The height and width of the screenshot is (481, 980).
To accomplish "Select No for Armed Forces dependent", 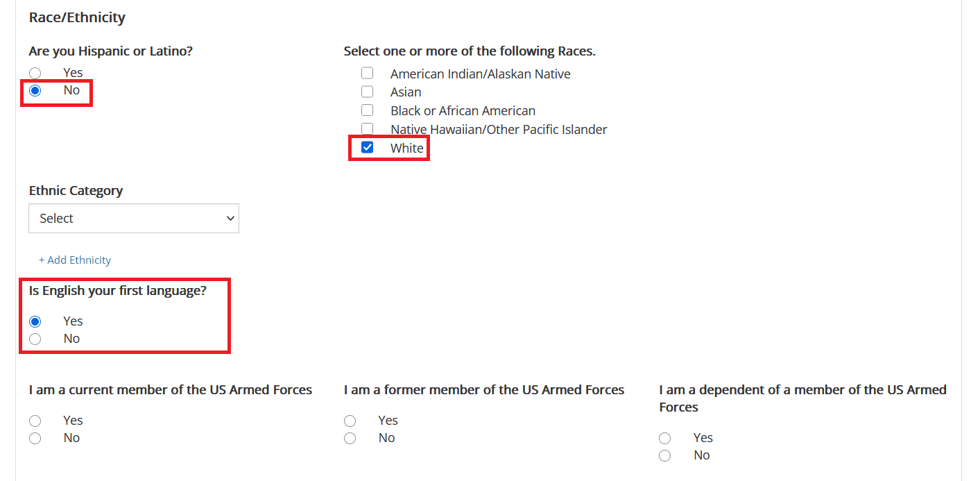I will point(665,455).
